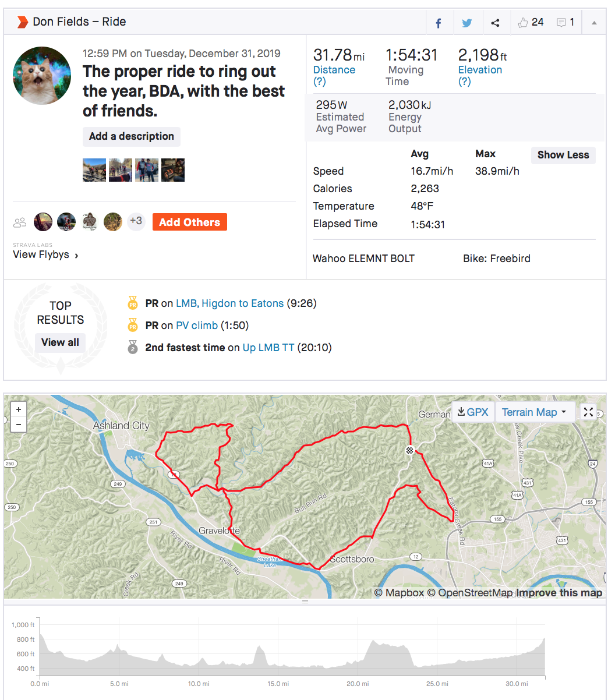Zoom in on the map
The width and height of the screenshot is (608, 700).
coord(19,409)
